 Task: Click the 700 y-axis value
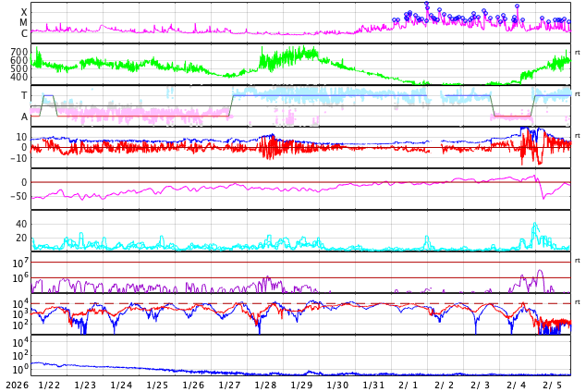point(18,52)
